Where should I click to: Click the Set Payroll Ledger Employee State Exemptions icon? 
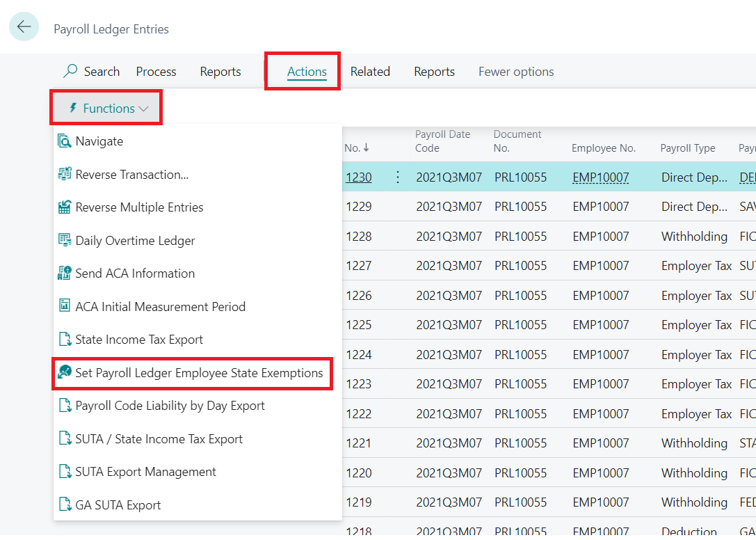pos(64,372)
